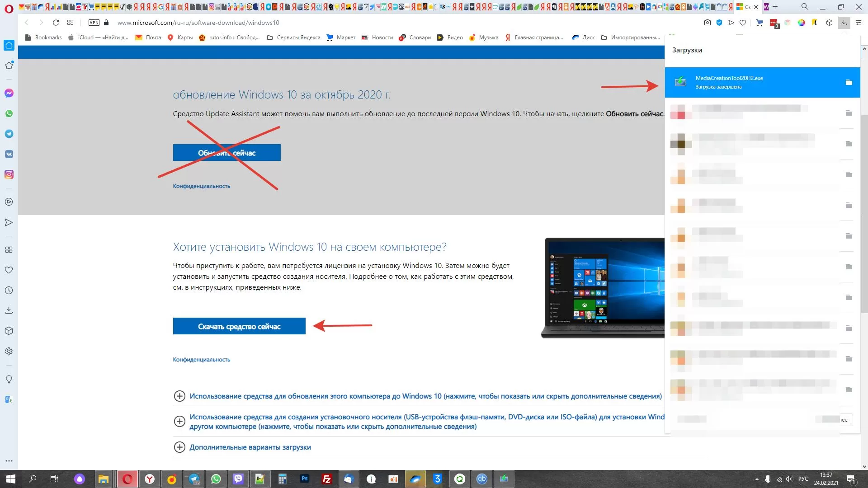This screenshot has height=488, width=868.
Task: Open Telegram in Opera sidebar
Action: [x=9, y=134]
